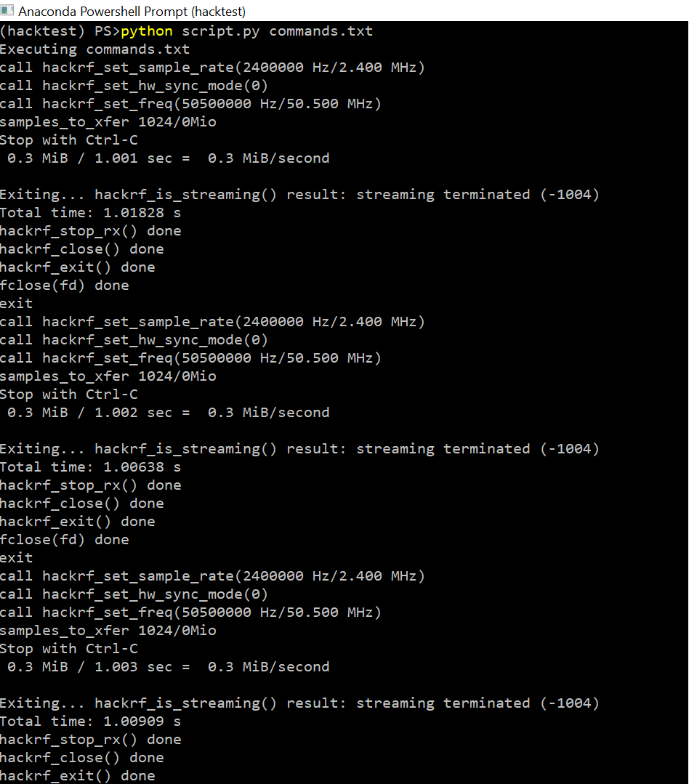Select the 'Stop with Ctrl-C' message
The image size is (689, 784).
68,140
